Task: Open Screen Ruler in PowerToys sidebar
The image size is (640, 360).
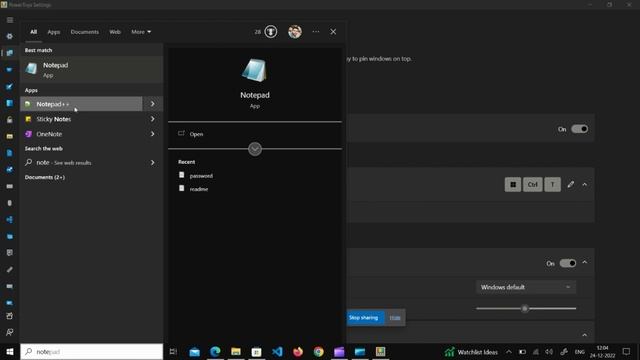Action: pyautogui.click(x=10, y=269)
